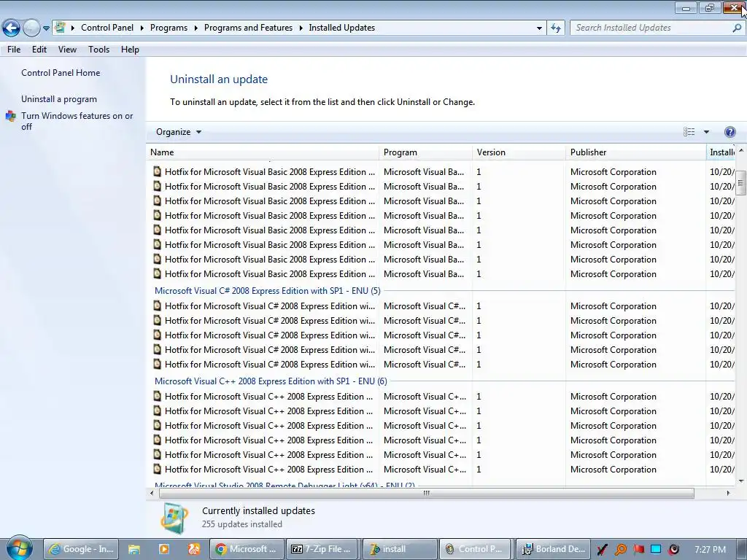747x560 pixels.
Task: Go to Control Panel Home
Action: 61,73
